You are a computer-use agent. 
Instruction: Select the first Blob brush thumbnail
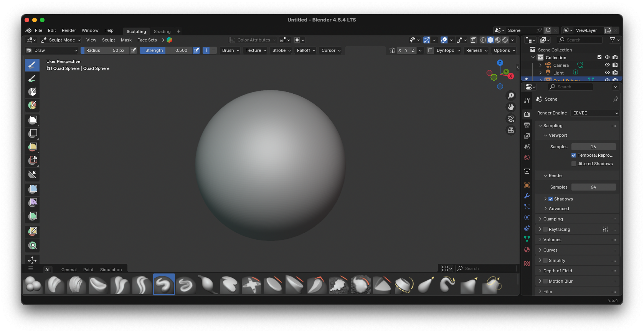pos(33,285)
